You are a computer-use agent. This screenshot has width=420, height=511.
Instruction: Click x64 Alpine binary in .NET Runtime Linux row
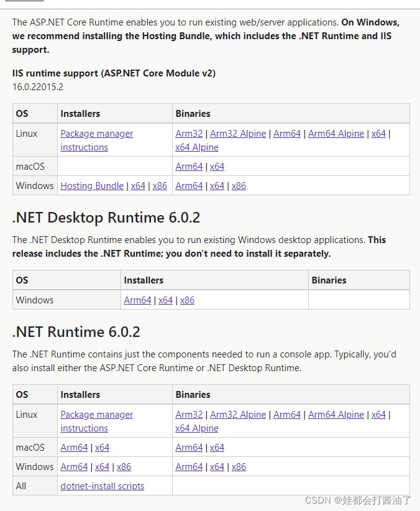tap(197, 428)
